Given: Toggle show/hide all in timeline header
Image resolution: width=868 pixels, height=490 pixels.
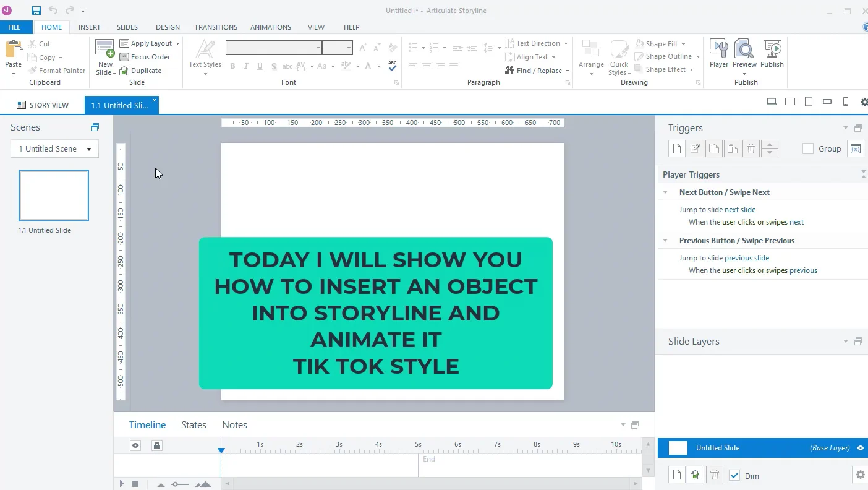Looking at the screenshot, I should [135, 445].
